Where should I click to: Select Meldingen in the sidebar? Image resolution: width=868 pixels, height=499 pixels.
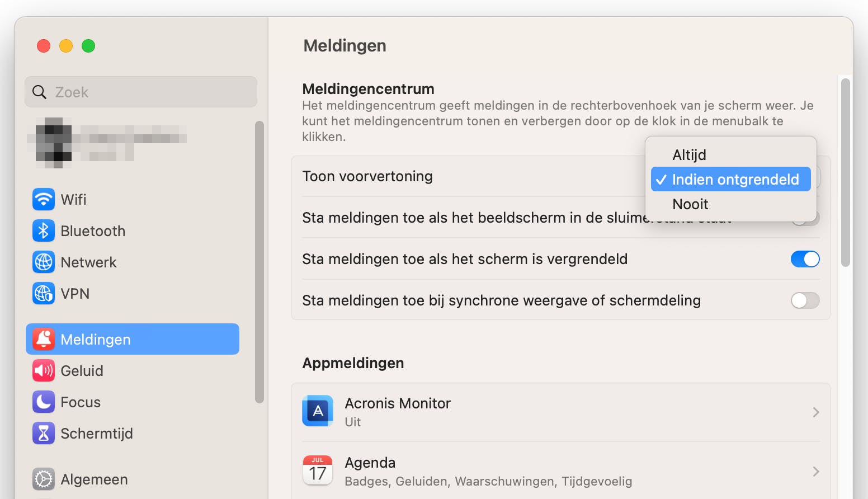[x=133, y=340]
